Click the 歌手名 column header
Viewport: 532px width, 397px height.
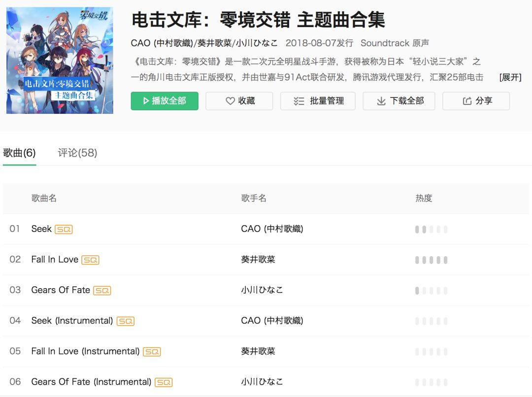(254, 198)
